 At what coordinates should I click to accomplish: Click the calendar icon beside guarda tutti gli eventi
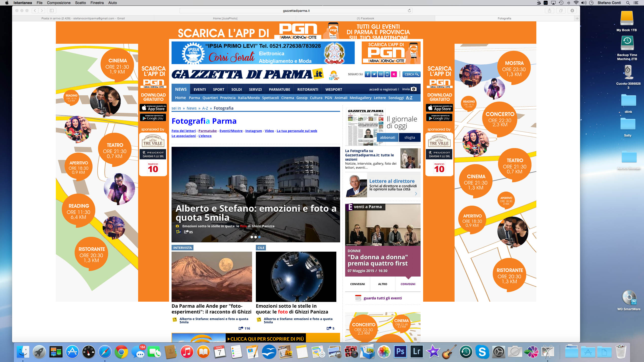point(358,298)
